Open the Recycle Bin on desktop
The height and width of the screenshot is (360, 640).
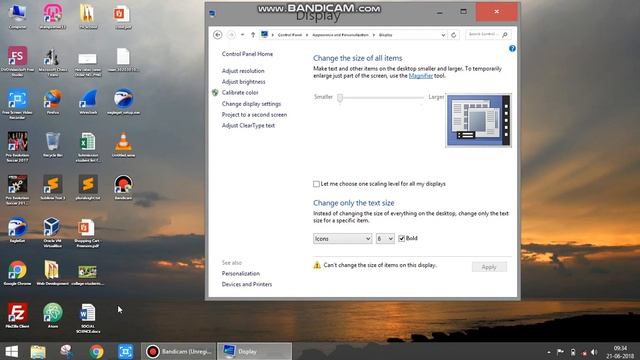(53, 145)
